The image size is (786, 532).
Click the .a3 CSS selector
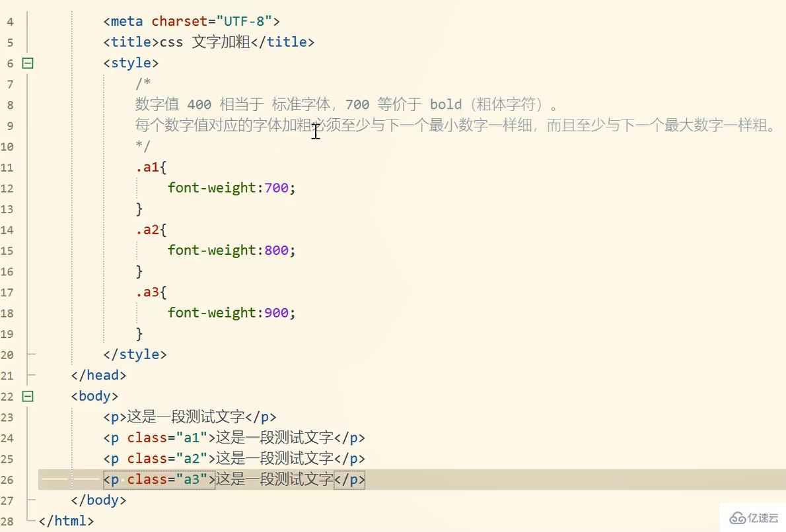click(x=147, y=292)
